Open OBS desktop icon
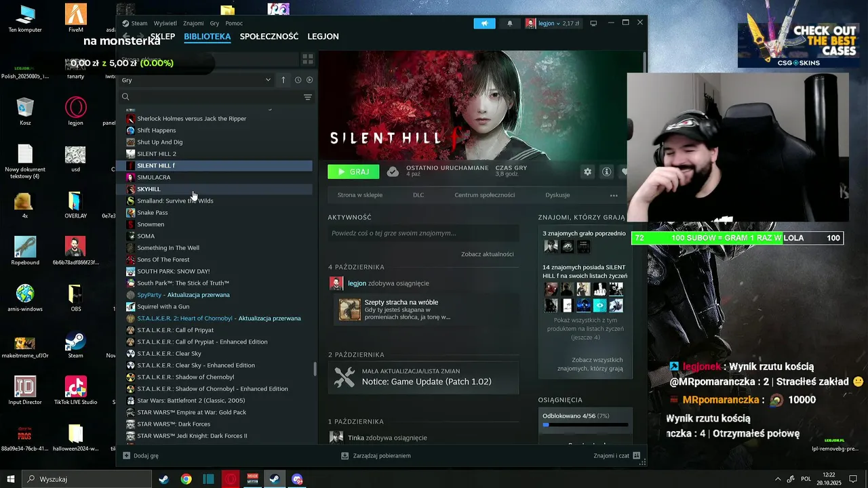 (75, 298)
